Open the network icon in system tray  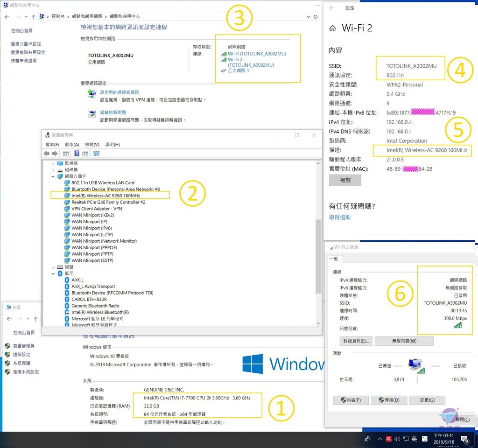(x=406, y=439)
